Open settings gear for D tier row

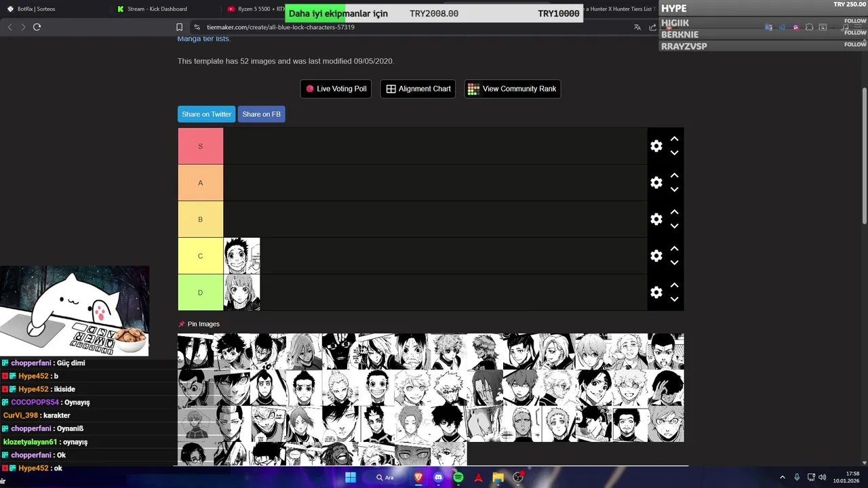click(x=656, y=292)
